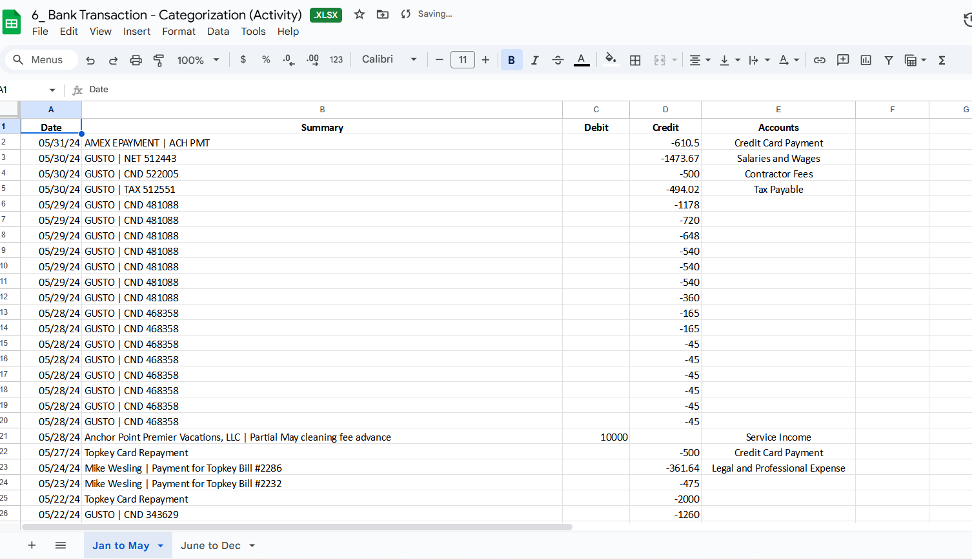Search the Menus box

[42, 60]
